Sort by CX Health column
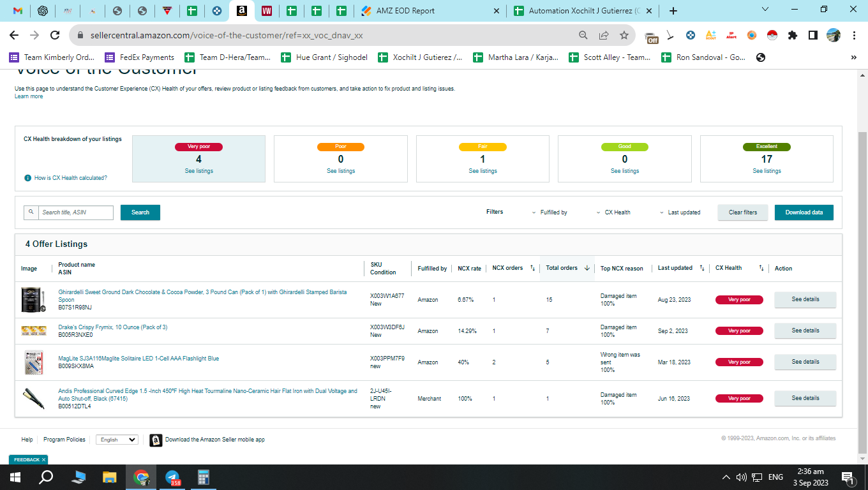The width and height of the screenshot is (868, 490). tap(761, 268)
